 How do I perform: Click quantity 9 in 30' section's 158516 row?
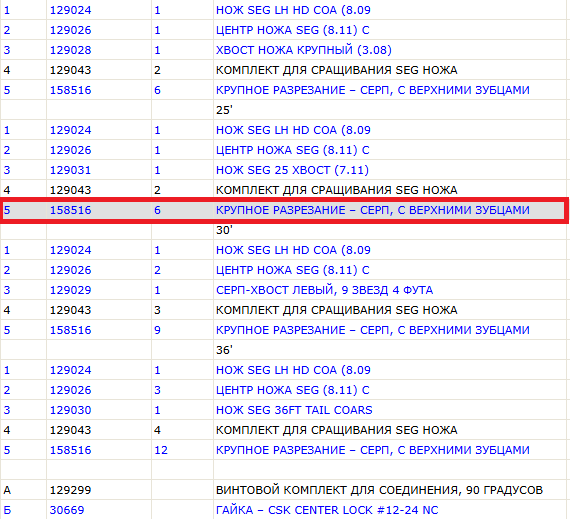[157, 330]
